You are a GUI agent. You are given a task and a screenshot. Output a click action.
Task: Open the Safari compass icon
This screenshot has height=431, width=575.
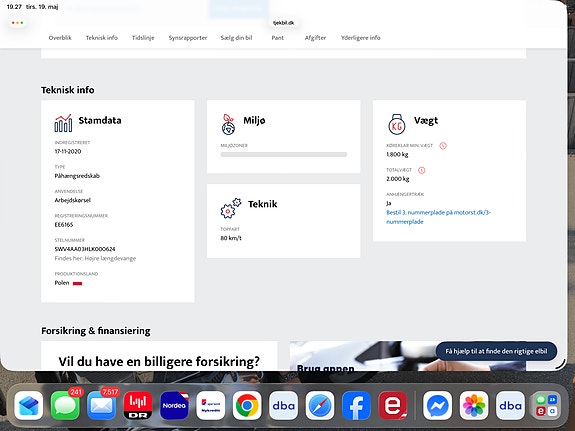coord(320,405)
